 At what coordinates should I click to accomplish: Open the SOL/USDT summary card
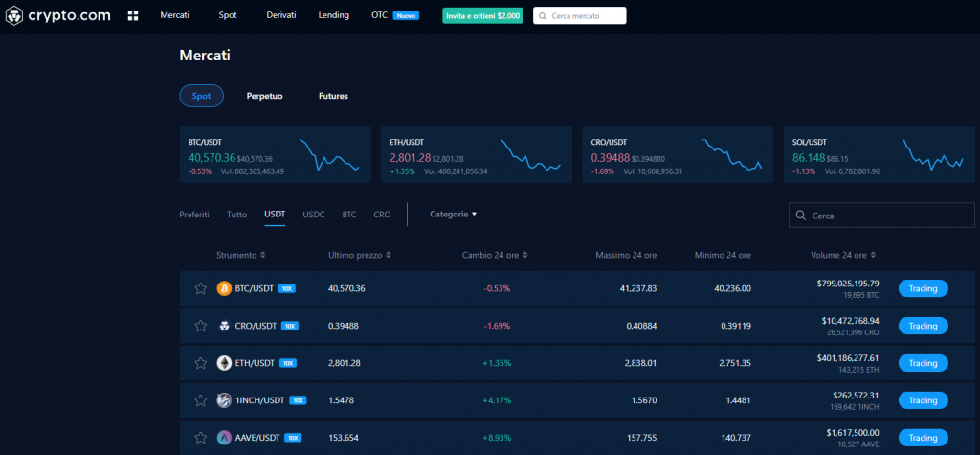pos(881,155)
